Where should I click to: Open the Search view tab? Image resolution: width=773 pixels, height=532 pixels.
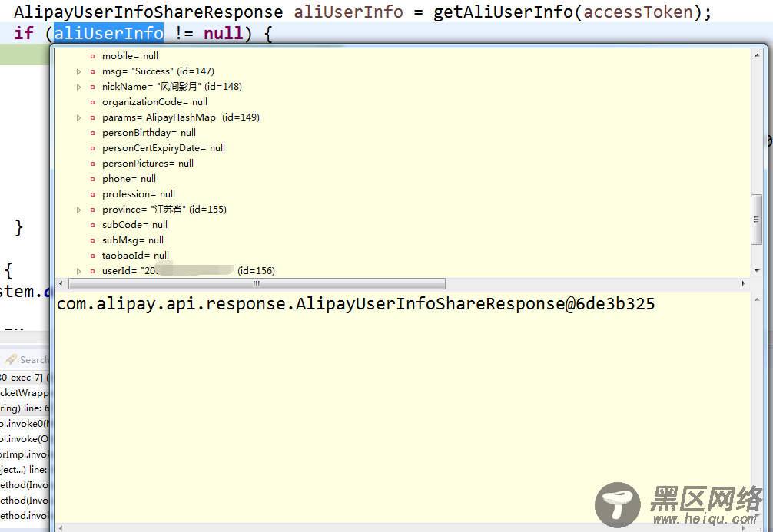(27, 359)
